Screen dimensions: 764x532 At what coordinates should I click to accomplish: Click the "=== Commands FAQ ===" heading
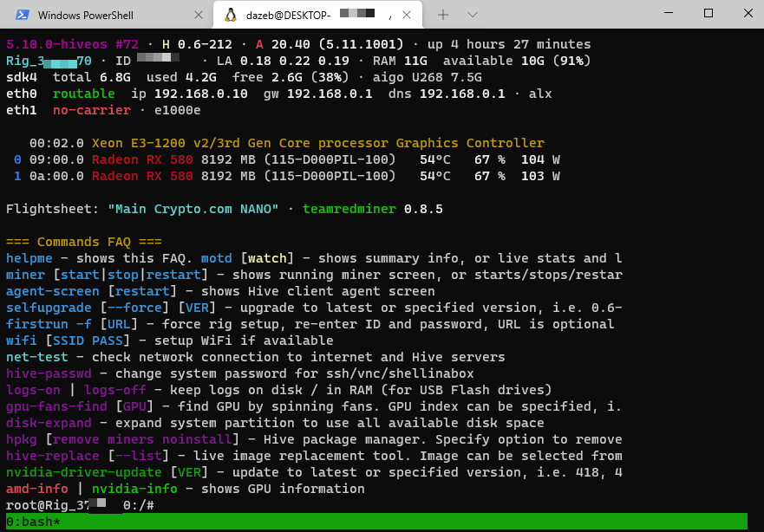point(84,242)
